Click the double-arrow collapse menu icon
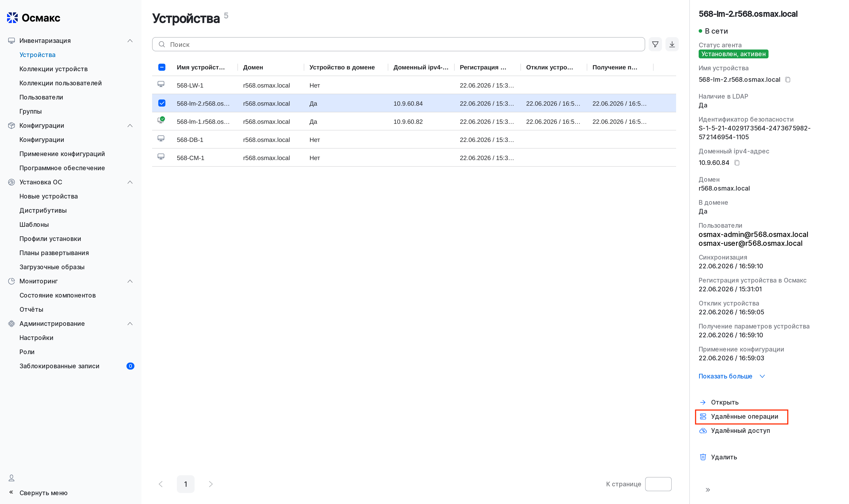This screenshot has width=849, height=504. pyautogui.click(x=11, y=492)
